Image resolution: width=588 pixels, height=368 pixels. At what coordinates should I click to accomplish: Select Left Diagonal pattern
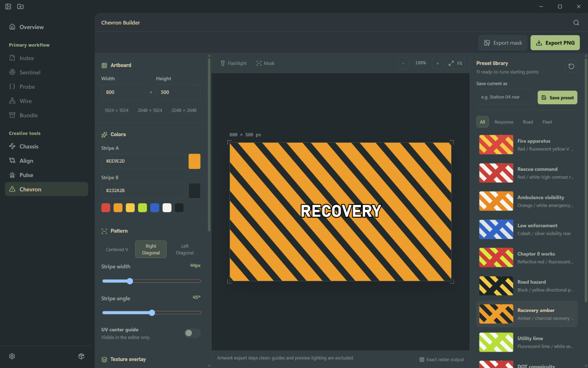tap(185, 249)
